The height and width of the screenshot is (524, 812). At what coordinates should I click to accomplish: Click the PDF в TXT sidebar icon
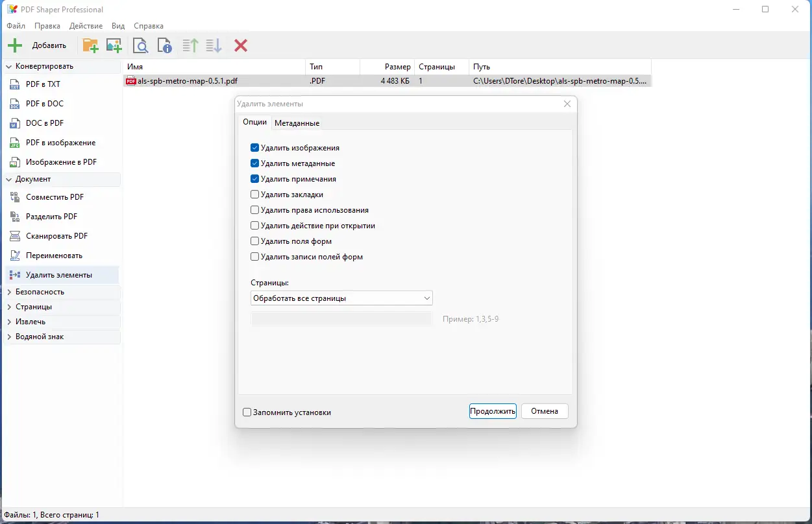pos(15,84)
